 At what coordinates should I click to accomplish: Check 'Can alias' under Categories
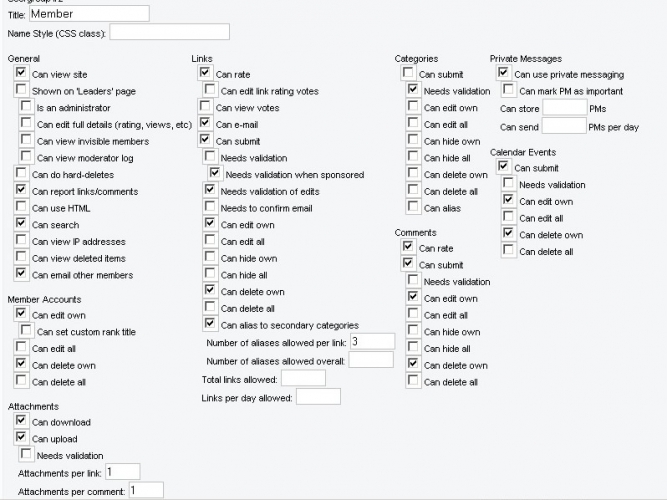[x=413, y=207]
